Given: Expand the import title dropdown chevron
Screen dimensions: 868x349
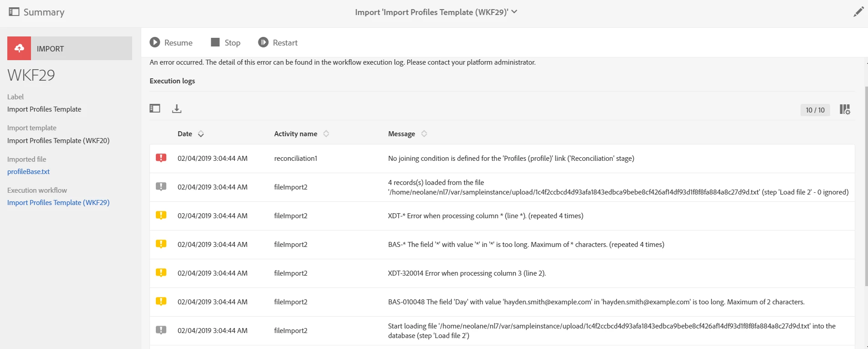Looking at the screenshot, I should click(514, 12).
